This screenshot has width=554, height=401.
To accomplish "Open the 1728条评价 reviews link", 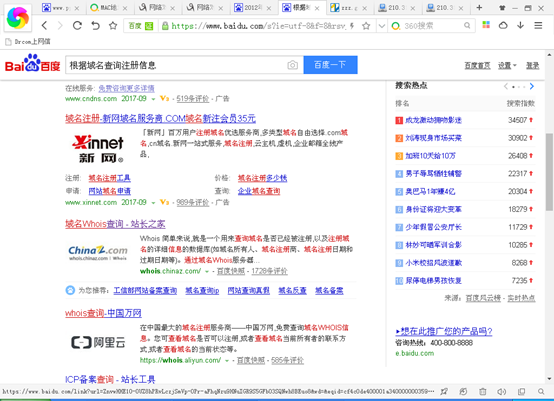I will (x=269, y=271).
